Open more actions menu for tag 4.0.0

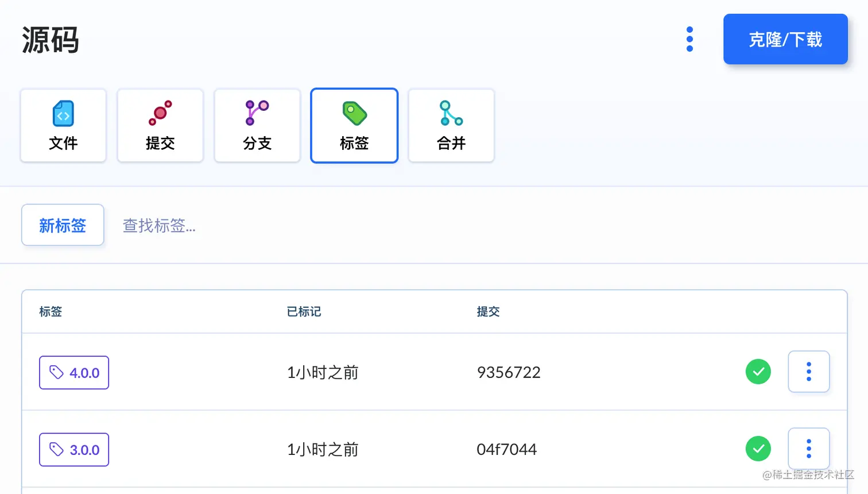click(x=808, y=372)
